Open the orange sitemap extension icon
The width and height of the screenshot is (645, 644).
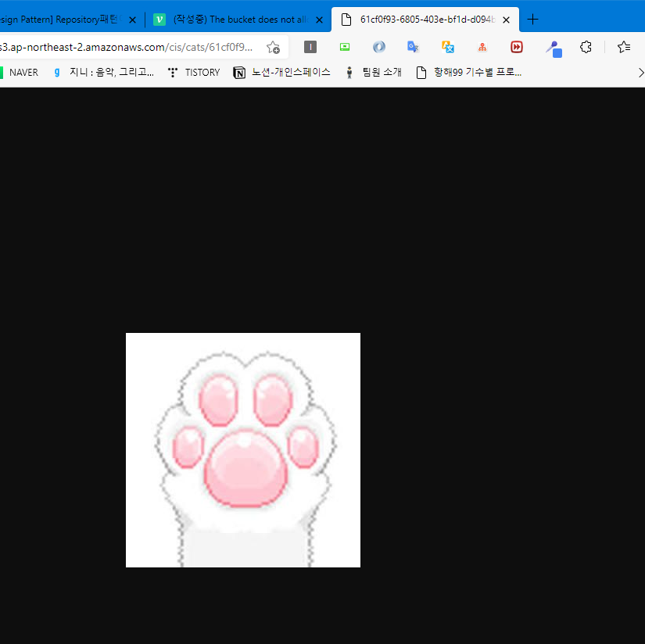(482, 48)
